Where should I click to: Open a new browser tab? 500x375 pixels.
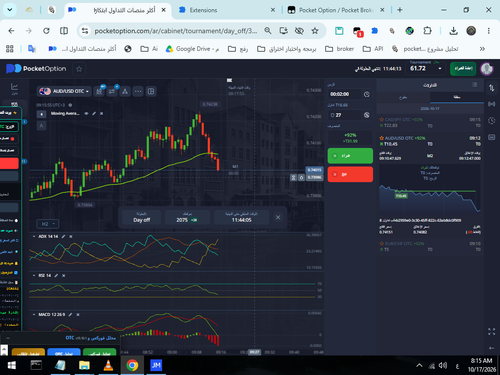(400, 10)
